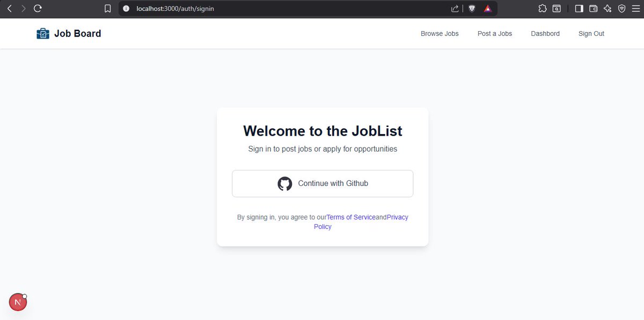This screenshot has width=644, height=320.
Task: Go to the Job Board home title
Action: (x=77, y=33)
